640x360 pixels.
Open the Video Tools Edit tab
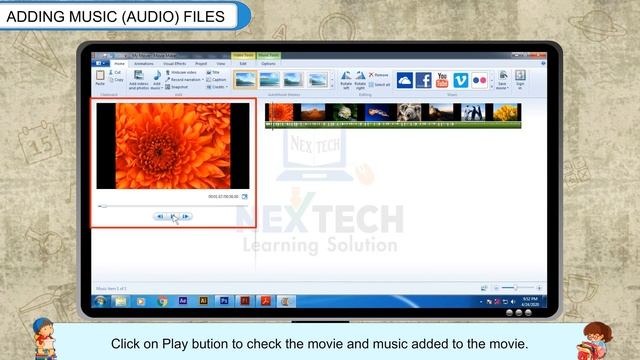pyautogui.click(x=243, y=64)
